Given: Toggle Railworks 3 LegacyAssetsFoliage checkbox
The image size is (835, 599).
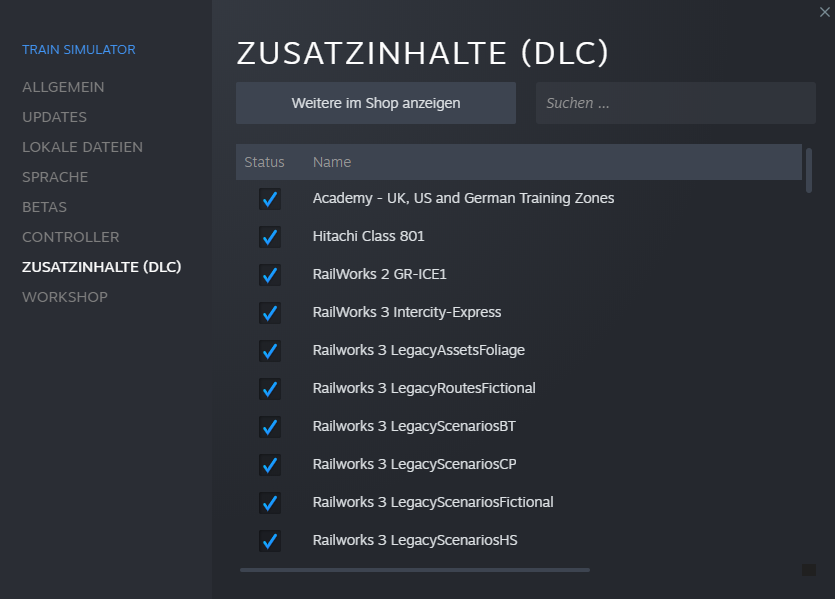Looking at the screenshot, I should pos(269,350).
